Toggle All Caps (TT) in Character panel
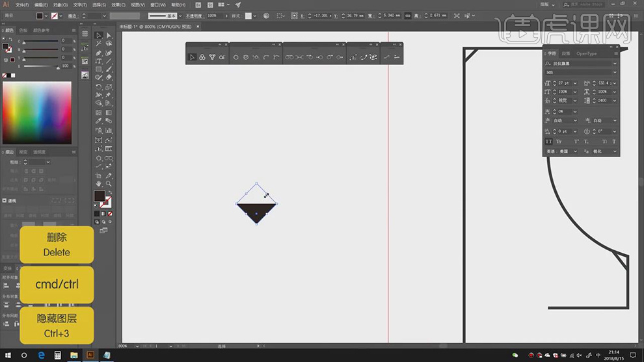644x362 pixels. [548, 141]
